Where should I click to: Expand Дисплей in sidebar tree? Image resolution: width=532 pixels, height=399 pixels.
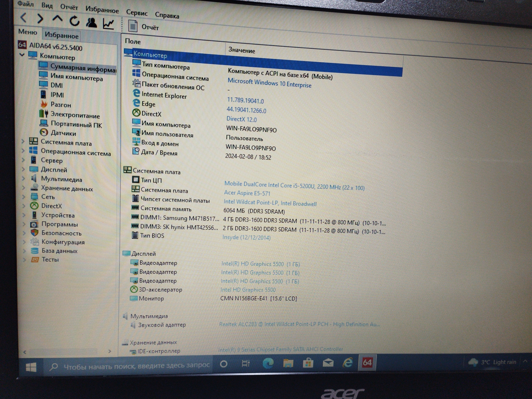coord(24,169)
